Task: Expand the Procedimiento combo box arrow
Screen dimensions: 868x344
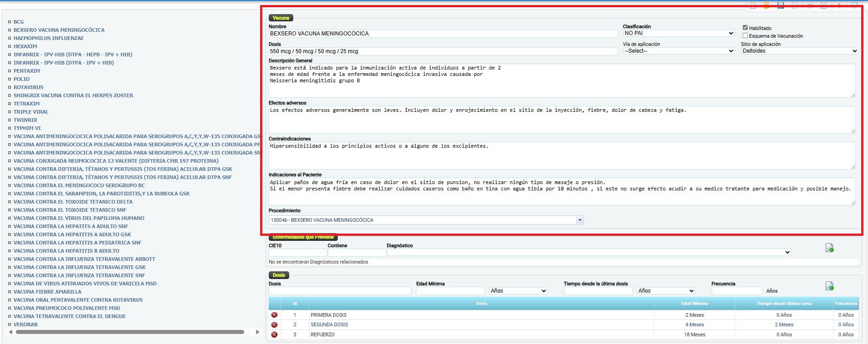Action: tap(580, 220)
